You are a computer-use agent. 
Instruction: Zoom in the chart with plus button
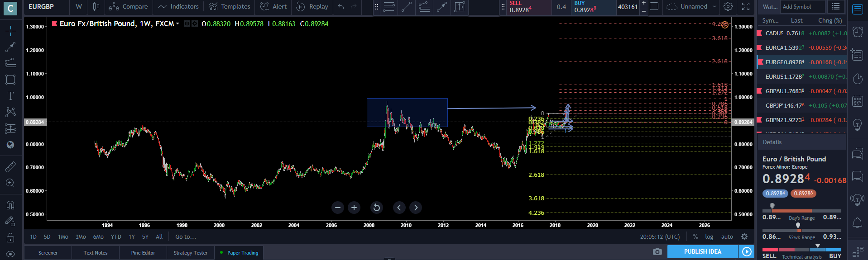tap(354, 208)
